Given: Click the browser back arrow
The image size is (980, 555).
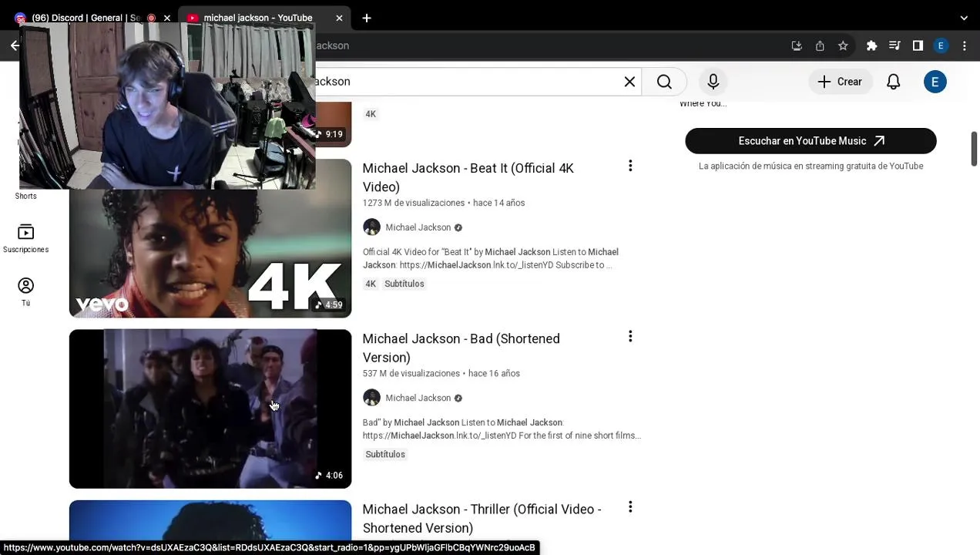Looking at the screenshot, I should (15, 45).
